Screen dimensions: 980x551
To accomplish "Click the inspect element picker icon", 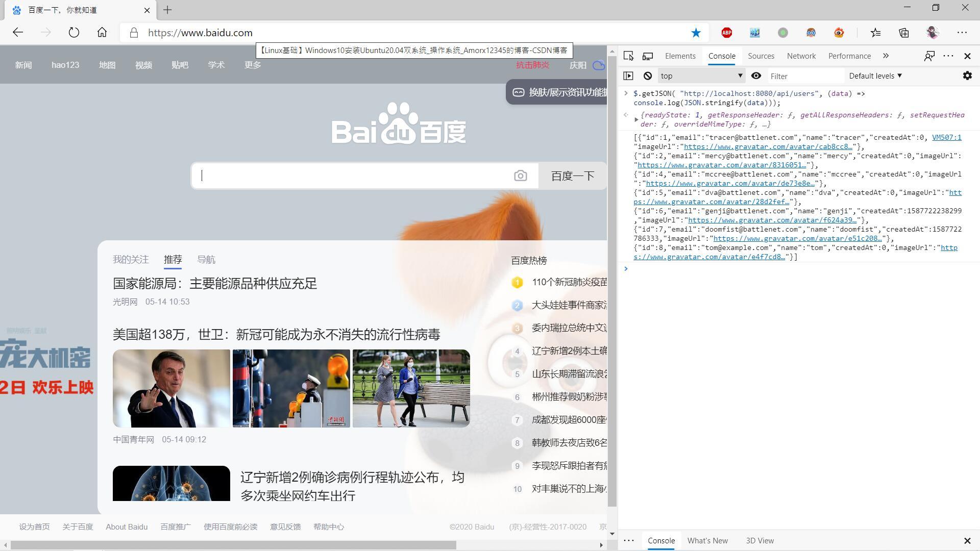I will tap(628, 56).
